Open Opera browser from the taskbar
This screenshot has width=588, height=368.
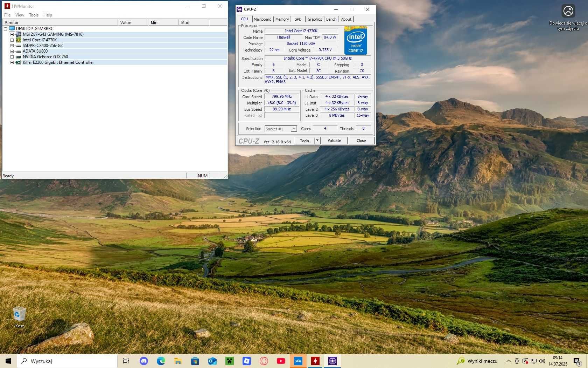(x=264, y=361)
